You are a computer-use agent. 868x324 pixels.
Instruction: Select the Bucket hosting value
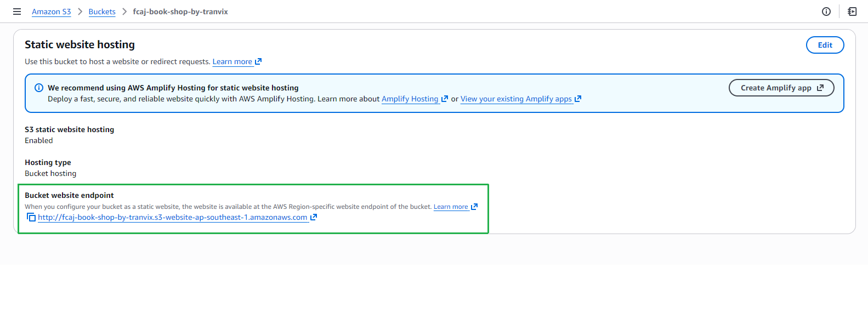pyautogui.click(x=50, y=174)
